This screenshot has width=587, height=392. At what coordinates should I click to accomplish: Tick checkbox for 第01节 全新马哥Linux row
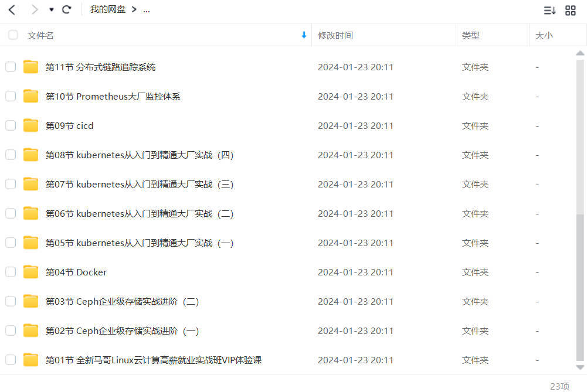(x=11, y=360)
